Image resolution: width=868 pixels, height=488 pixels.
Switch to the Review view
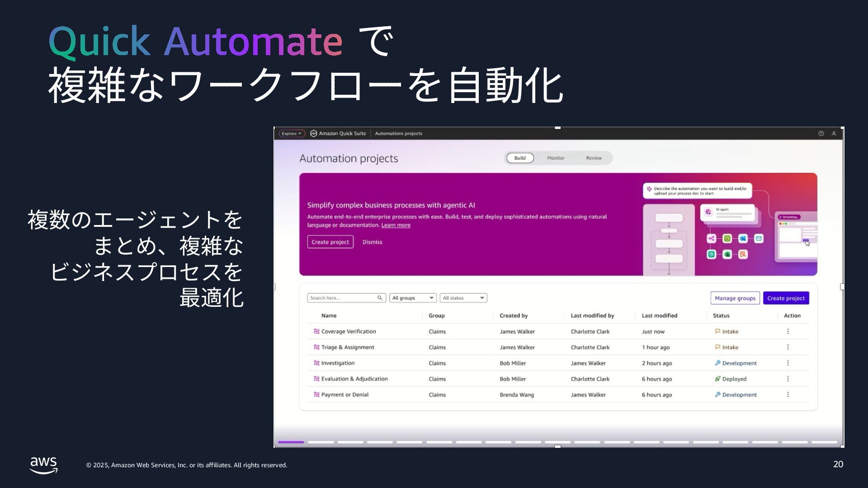coord(594,158)
